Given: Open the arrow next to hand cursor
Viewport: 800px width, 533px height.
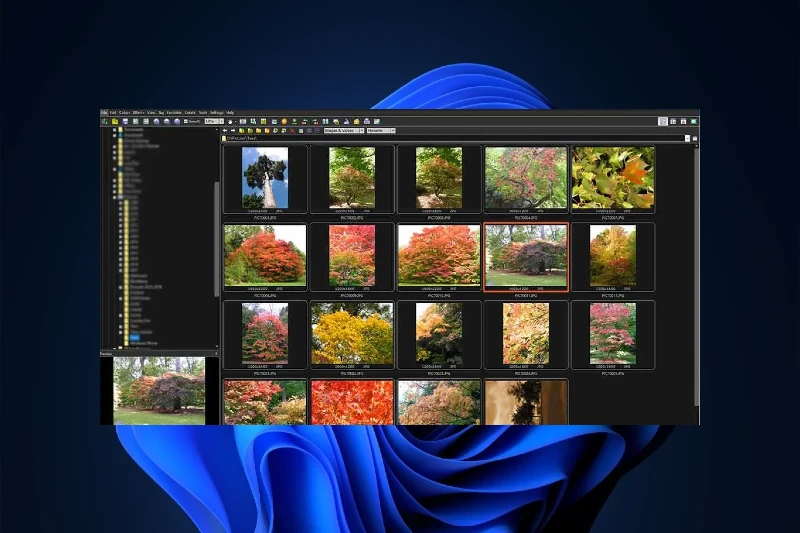Looking at the screenshot, I should pos(235,121).
